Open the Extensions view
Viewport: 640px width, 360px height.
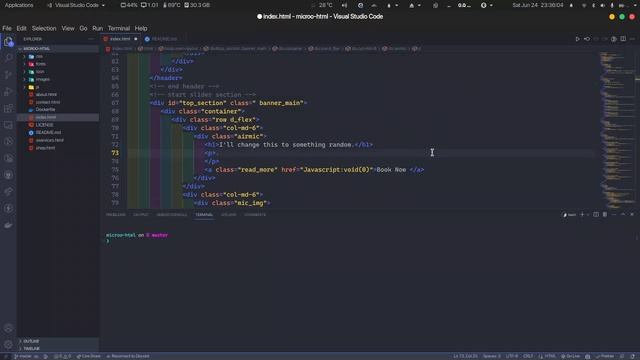[x=8, y=108]
